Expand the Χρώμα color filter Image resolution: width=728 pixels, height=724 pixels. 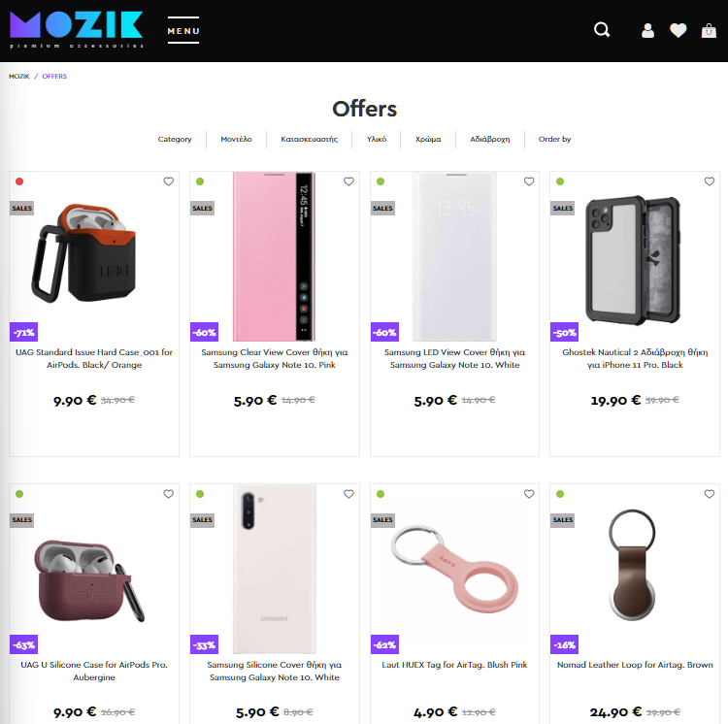(x=428, y=139)
